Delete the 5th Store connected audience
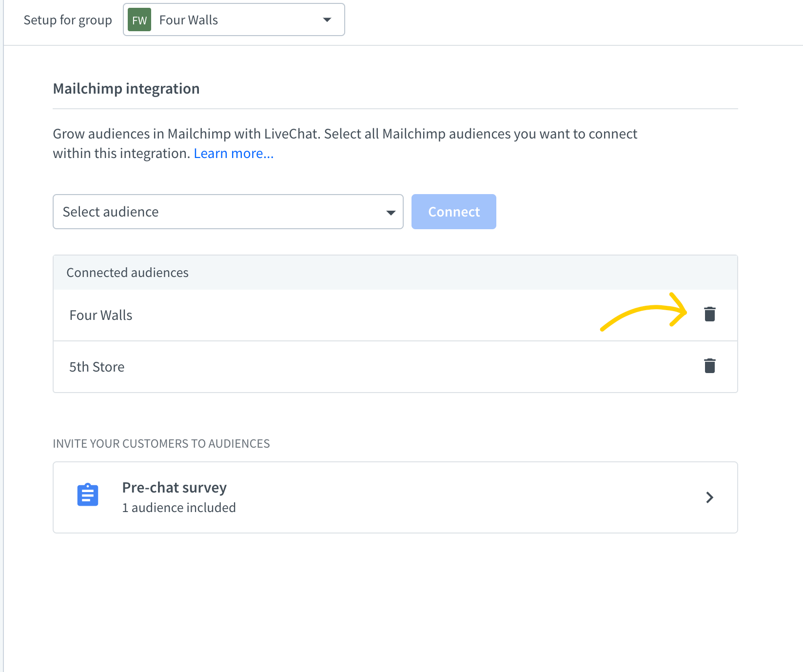This screenshot has height=672, width=803. [710, 365]
